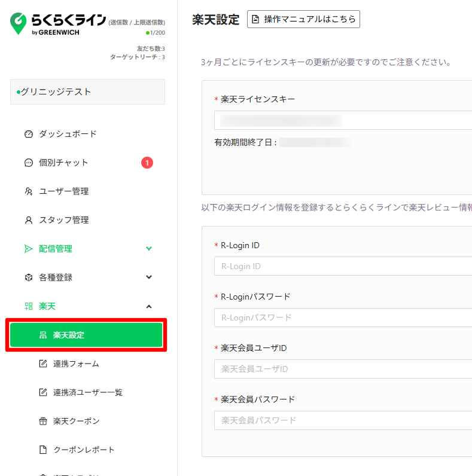Collapse the 楽天 menu chevron
Screen dimensions: 472x476
click(x=149, y=306)
